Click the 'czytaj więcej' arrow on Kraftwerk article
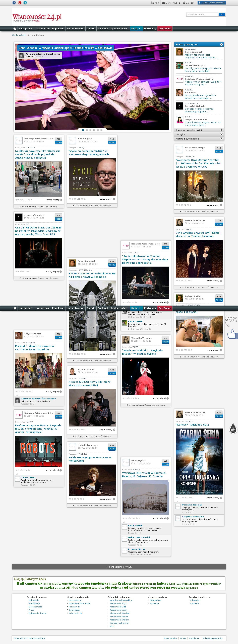Image resolution: width=238 pixels, height=644 pixels. pyautogui.click(x=61, y=470)
